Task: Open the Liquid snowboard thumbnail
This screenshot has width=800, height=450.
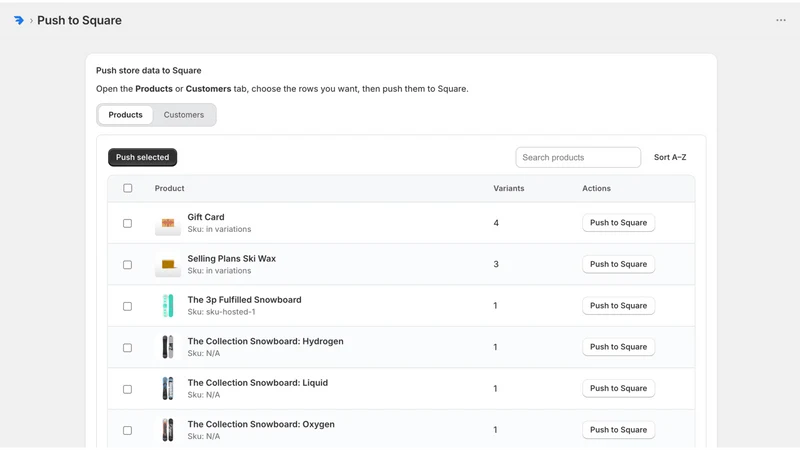Action: pos(168,388)
